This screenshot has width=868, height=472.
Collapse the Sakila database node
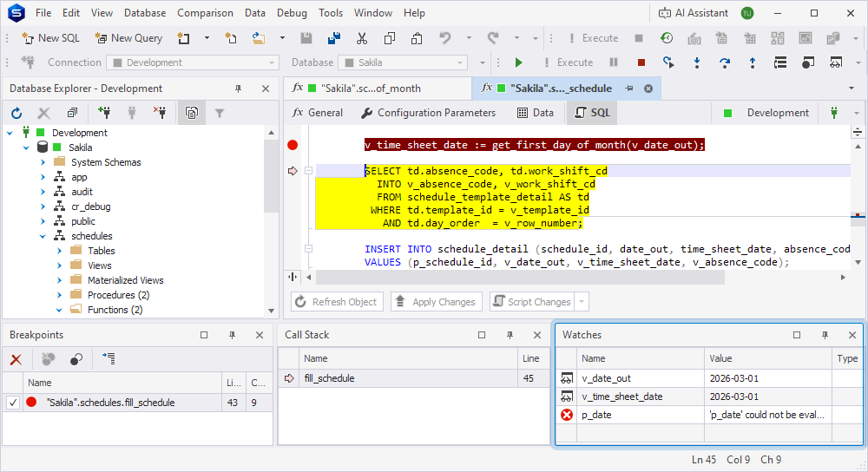pyautogui.click(x=26, y=147)
